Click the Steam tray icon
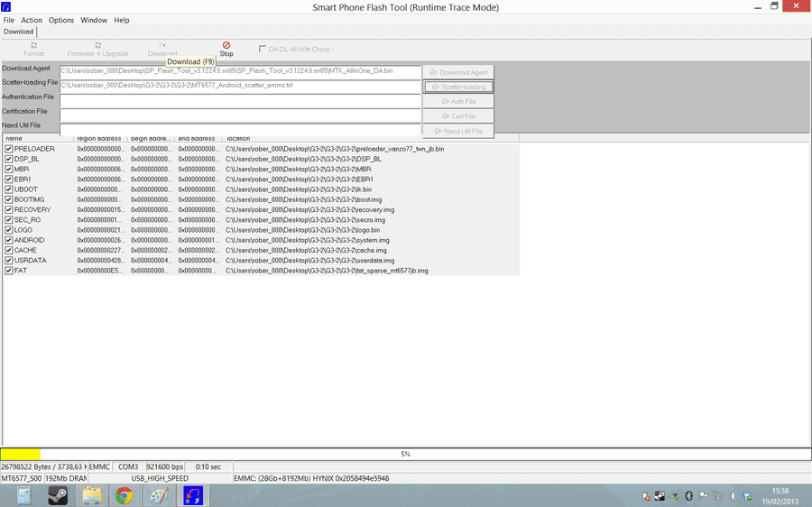 tap(660, 496)
